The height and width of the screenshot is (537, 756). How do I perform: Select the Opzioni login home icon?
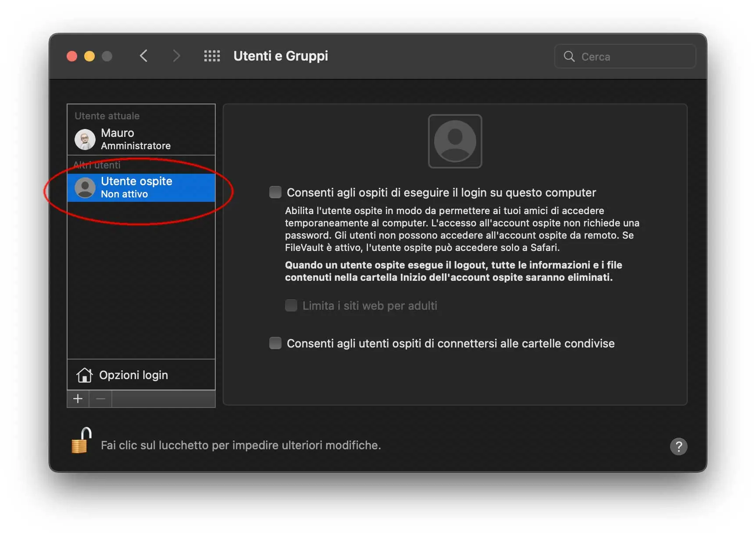pyautogui.click(x=84, y=375)
